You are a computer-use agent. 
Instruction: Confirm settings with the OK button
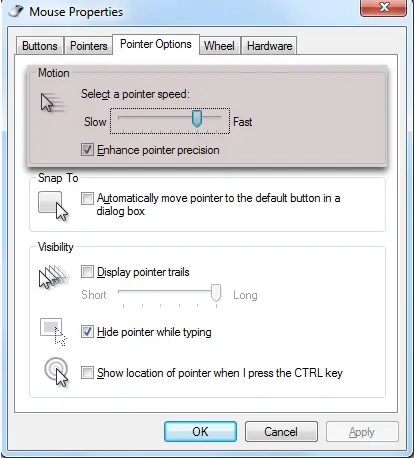tap(200, 432)
